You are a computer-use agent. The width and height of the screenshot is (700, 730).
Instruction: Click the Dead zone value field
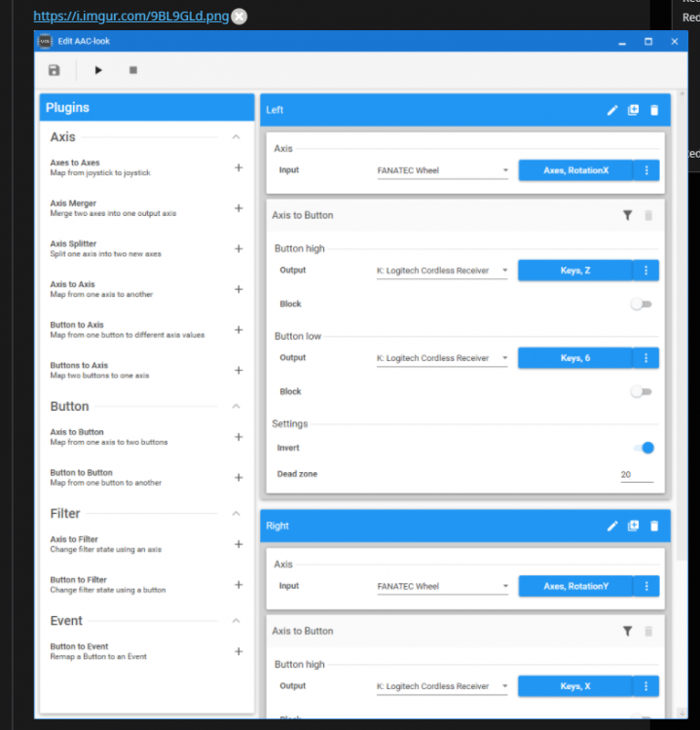pyautogui.click(x=637, y=475)
